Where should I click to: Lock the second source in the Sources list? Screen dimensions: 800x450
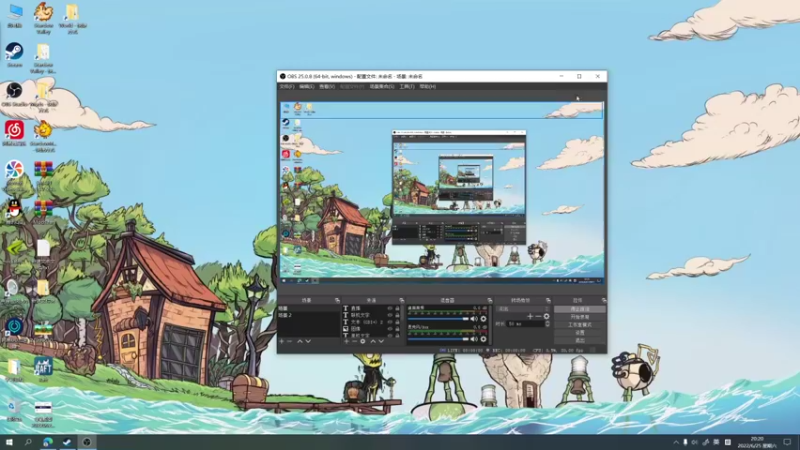(x=397, y=315)
